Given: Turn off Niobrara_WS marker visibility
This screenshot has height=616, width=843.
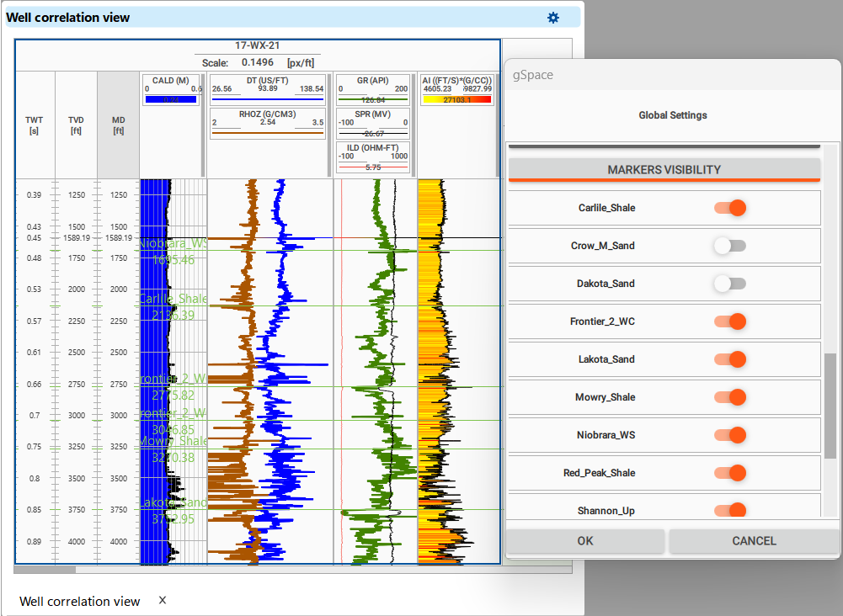Looking at the screenshot, I should [730, 435].
